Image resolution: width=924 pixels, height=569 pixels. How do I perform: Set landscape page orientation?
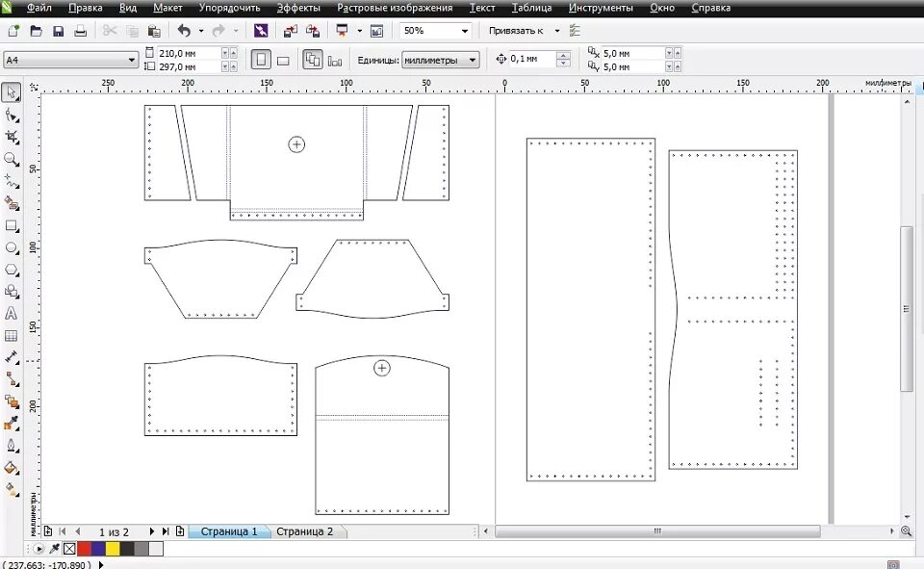[x=283, y=60]
